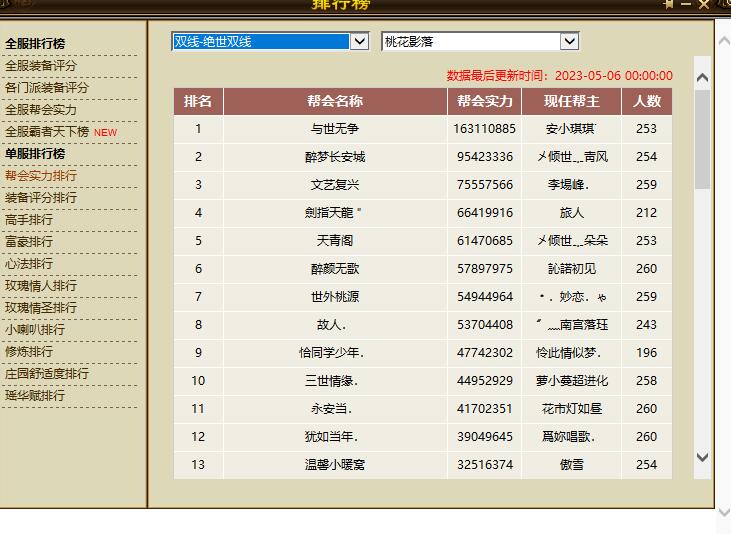Image resolution: width=731 pixels, height=534 pixels.
Task: Click guild name 永安当.
Action: coord(331,409)
